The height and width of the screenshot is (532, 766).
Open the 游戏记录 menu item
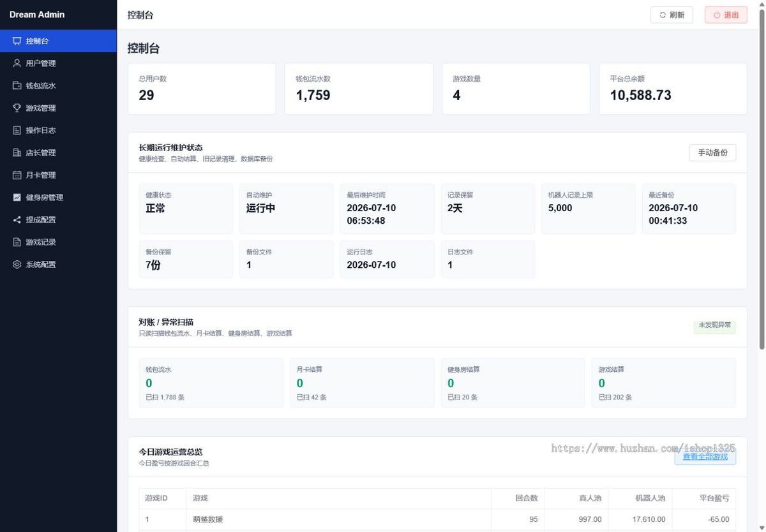point(58,242)
